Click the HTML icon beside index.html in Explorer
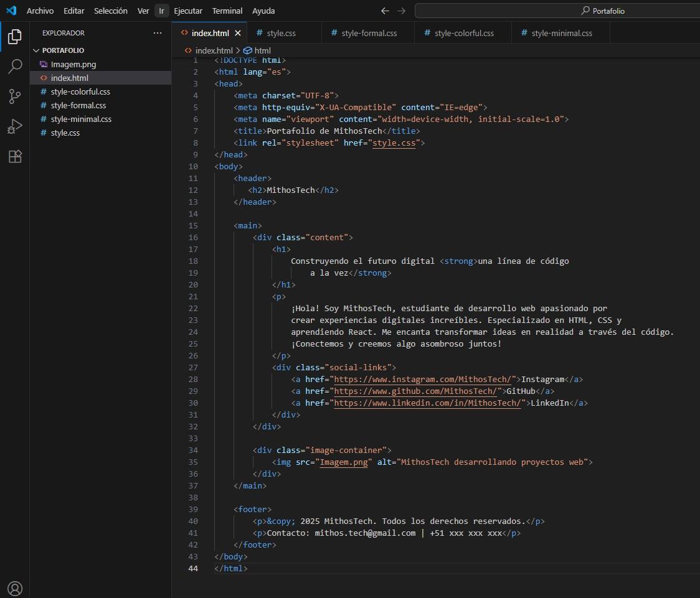This screenshot has height=598, width=700. [44, 78]
